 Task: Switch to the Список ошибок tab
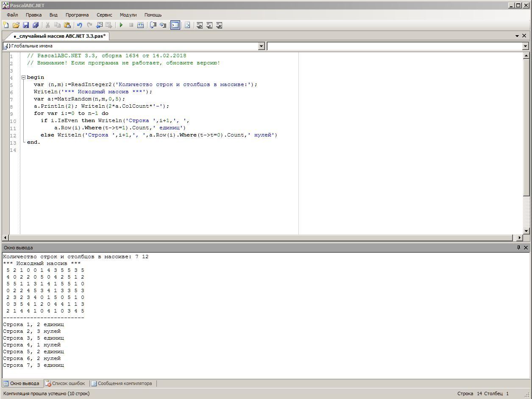(x=65, y=383)
